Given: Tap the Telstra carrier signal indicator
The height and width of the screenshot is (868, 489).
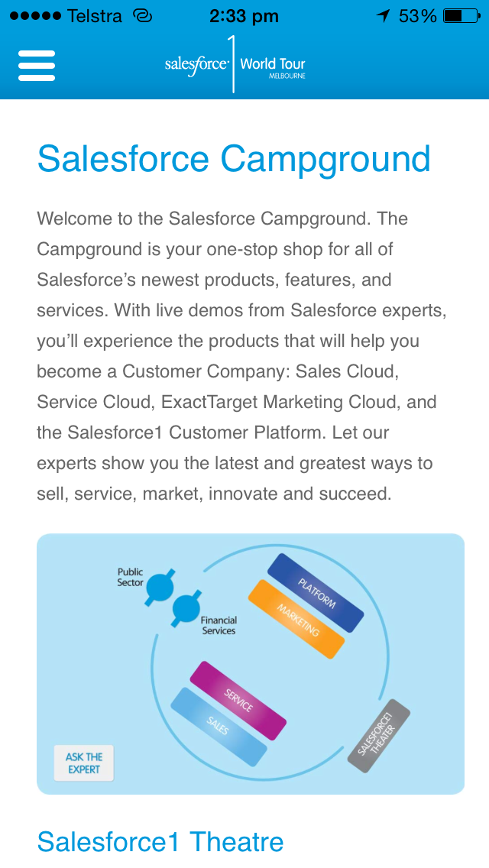Looking at the screenshot, I should [66, 16].
